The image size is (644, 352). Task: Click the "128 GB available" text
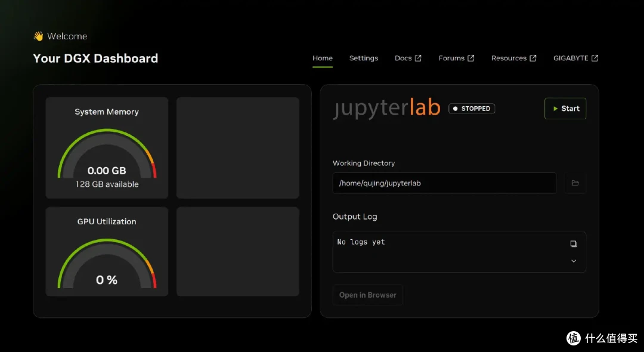coord(107,184)
